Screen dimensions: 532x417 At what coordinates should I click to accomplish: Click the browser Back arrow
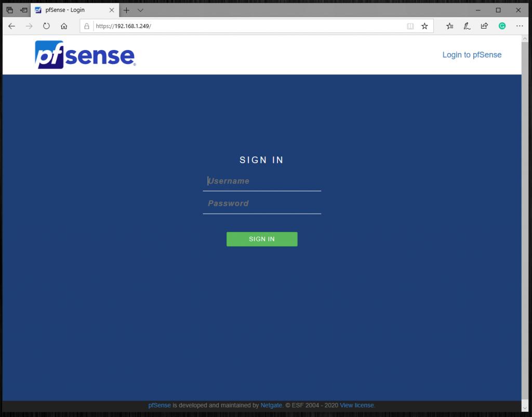click(11, 26)
